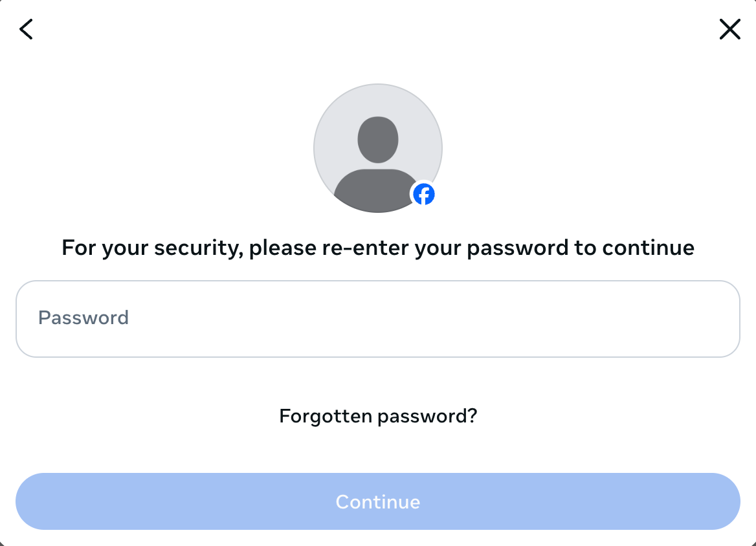Click the disabled Continue button

(377, 501)
